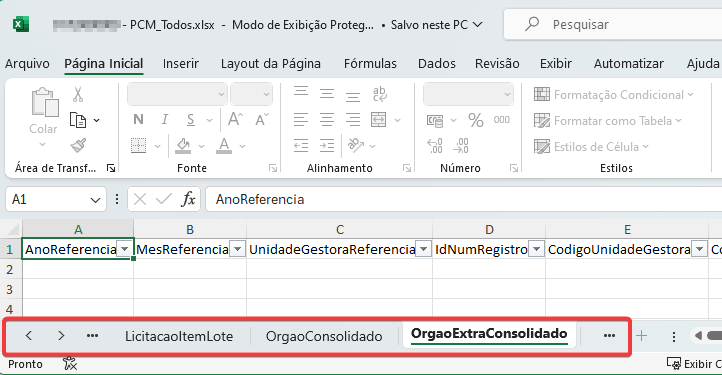Go to previous sheet tabs arrow

[x=29, y=335]
